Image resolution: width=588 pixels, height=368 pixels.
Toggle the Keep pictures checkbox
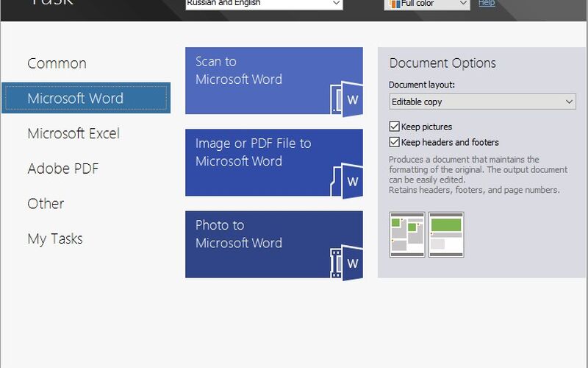(x=394, y=127)
